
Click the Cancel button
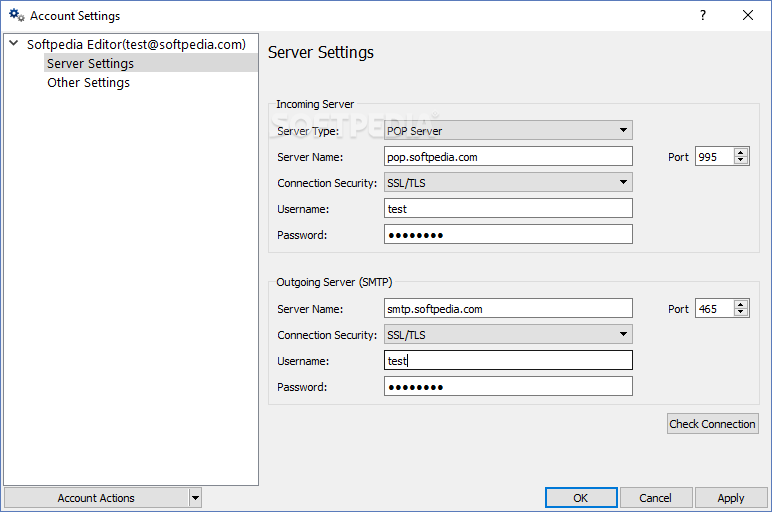[x=656, y=498]
